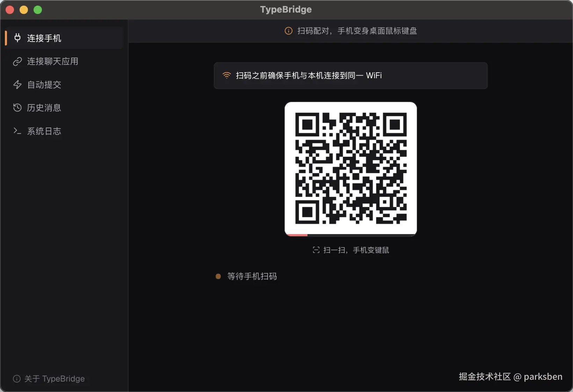Maximize the window with green button

click(x=38, y=10)
